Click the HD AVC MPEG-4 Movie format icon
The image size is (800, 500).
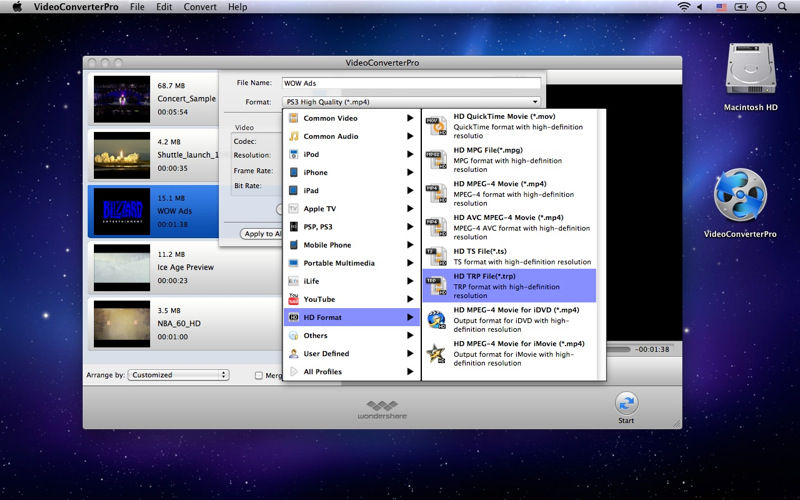(x=436, y=227)
